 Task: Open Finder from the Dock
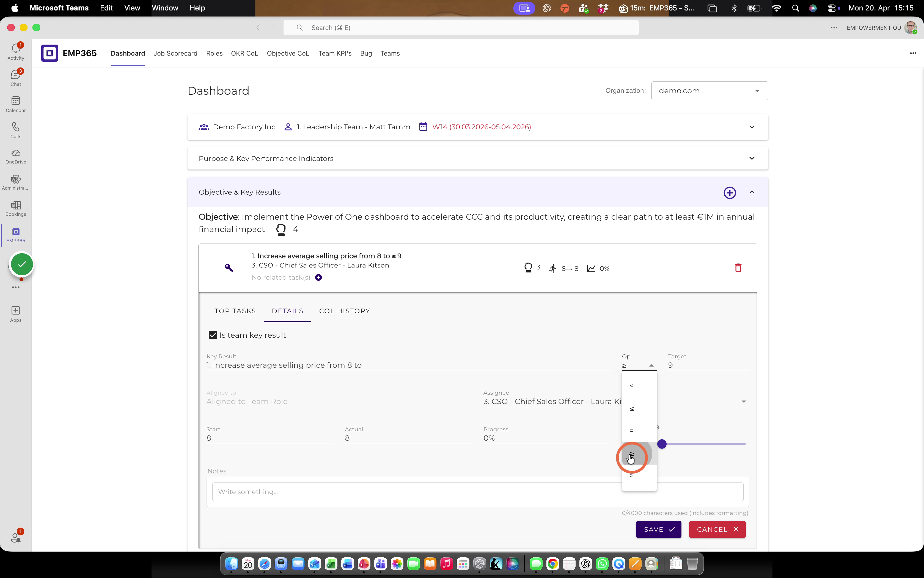tap(231, 563)
